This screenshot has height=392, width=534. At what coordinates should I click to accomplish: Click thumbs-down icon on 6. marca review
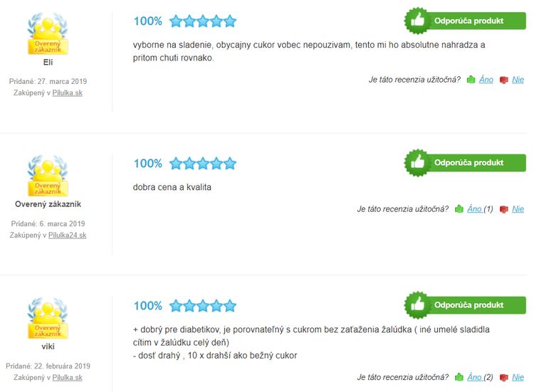503,209
